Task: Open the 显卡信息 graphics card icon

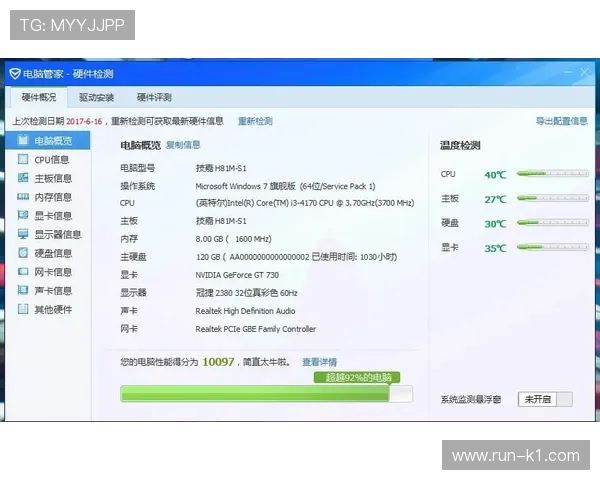Action: pyautogui.click(x=23, y=215)
